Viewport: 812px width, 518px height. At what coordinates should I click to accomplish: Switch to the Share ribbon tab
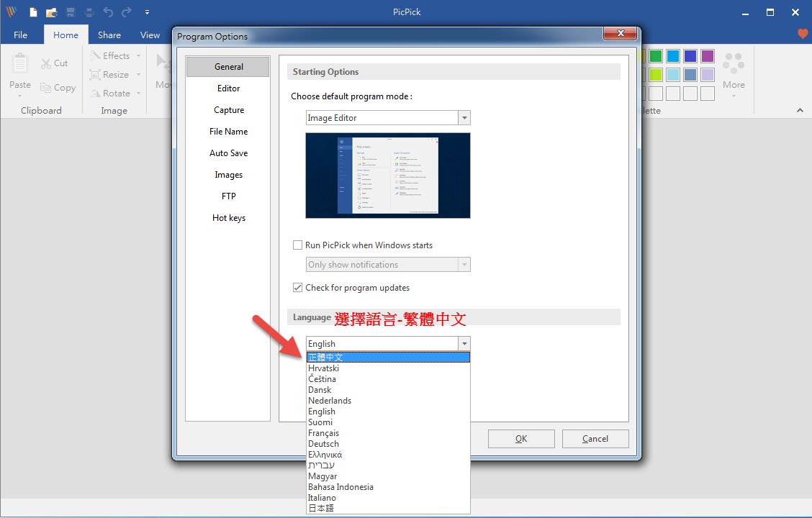coord(109,35)
